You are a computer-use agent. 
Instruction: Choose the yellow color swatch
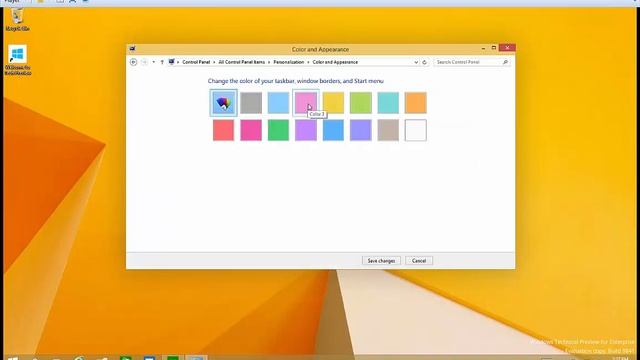pos(333,103)
